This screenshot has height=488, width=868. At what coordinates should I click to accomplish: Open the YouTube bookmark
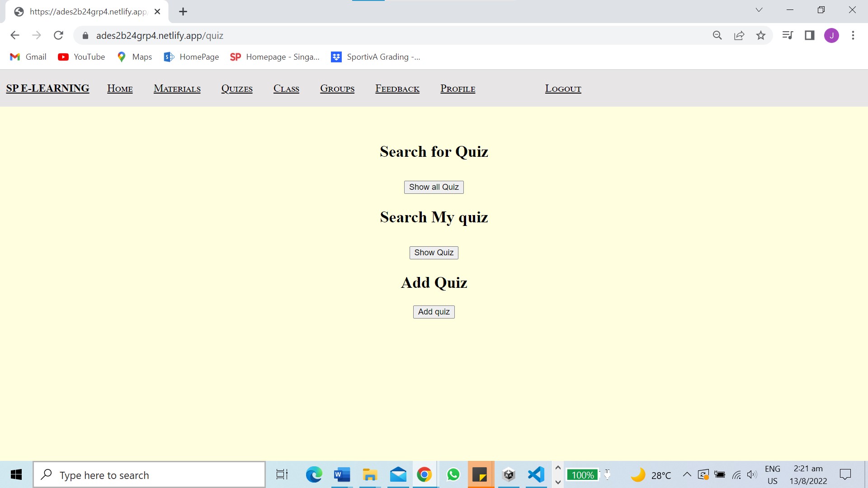(x=82, y=57)
